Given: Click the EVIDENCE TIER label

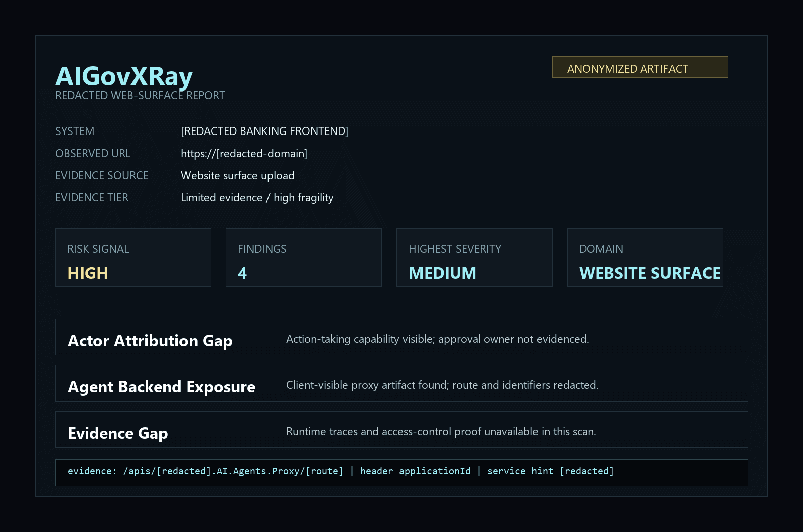Looking at the screenshot, I should coord(92,197).
